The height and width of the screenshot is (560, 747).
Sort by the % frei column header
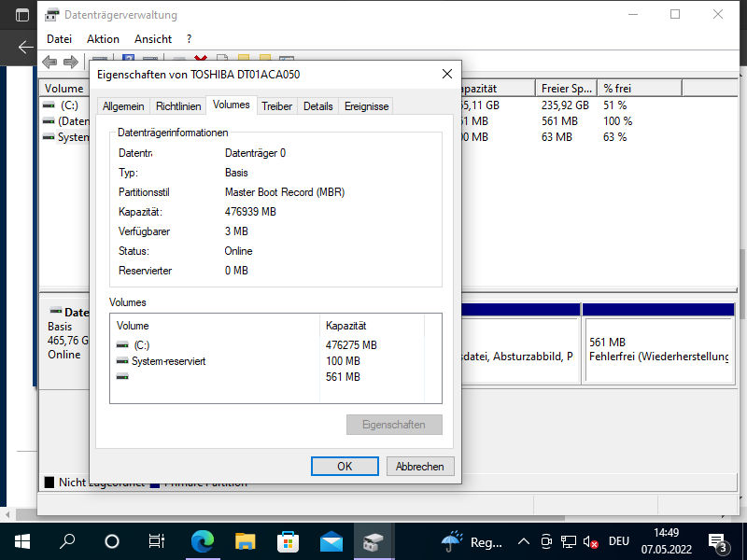click(x=640, y=89)
